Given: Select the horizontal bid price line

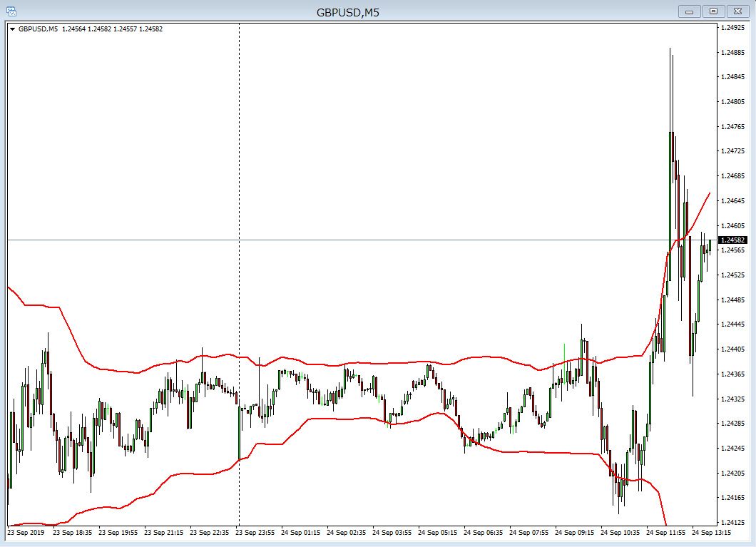Looking at the screenshot, I should coord(428,240).
